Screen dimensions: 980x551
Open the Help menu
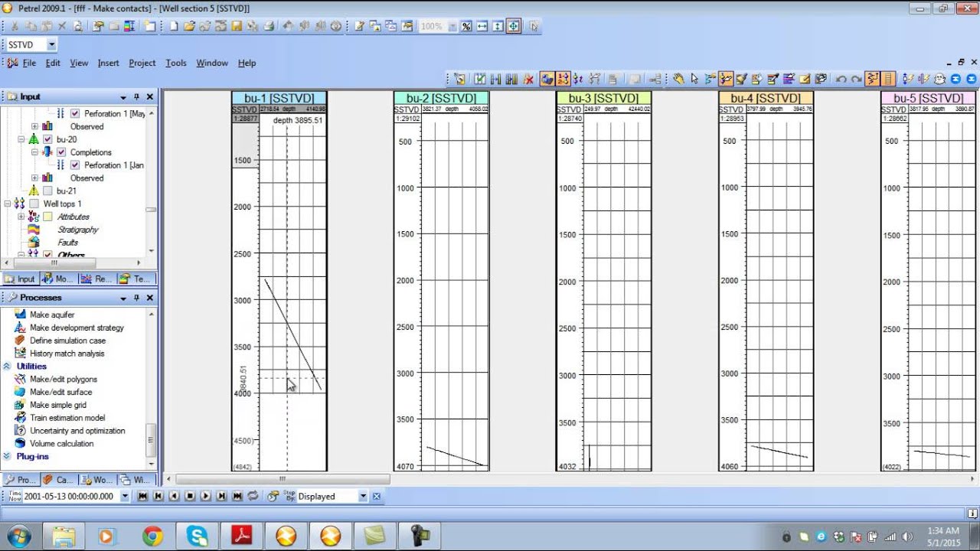click(x=247, y=63)
